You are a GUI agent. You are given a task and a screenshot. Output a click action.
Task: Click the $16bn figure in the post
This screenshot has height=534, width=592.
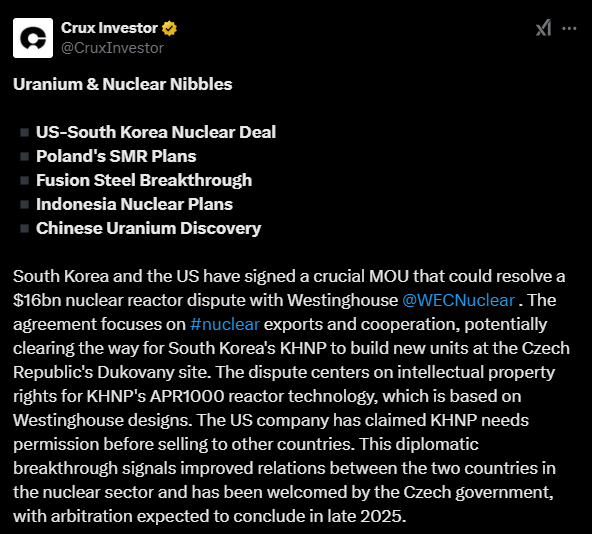coord(37,300)
